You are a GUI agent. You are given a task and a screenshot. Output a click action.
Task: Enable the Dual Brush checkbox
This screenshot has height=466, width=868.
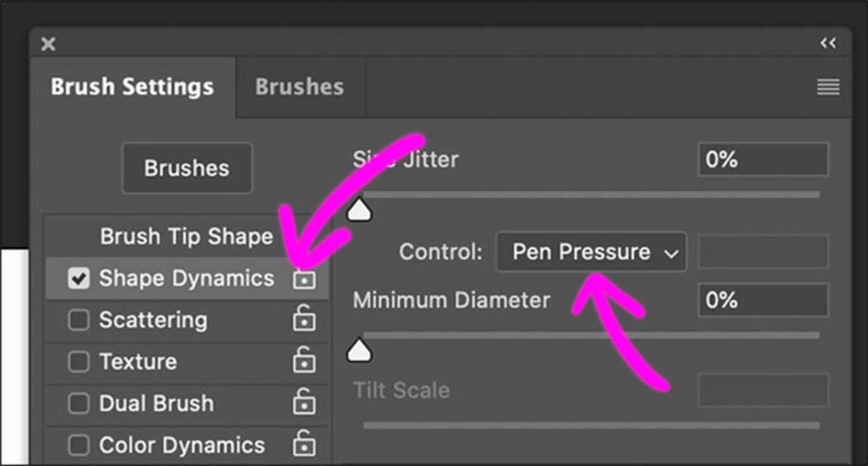79,403
